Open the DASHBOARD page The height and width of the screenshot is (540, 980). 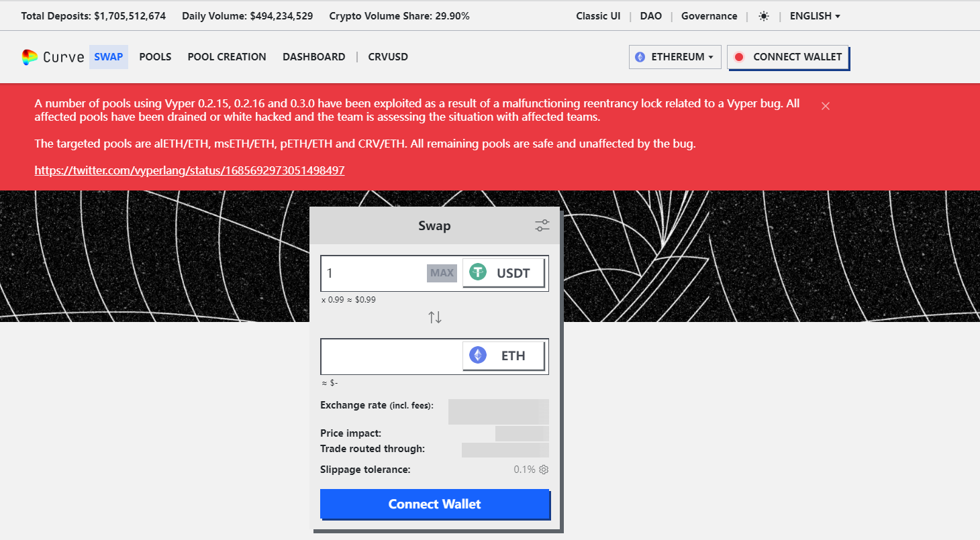point(314,57)
